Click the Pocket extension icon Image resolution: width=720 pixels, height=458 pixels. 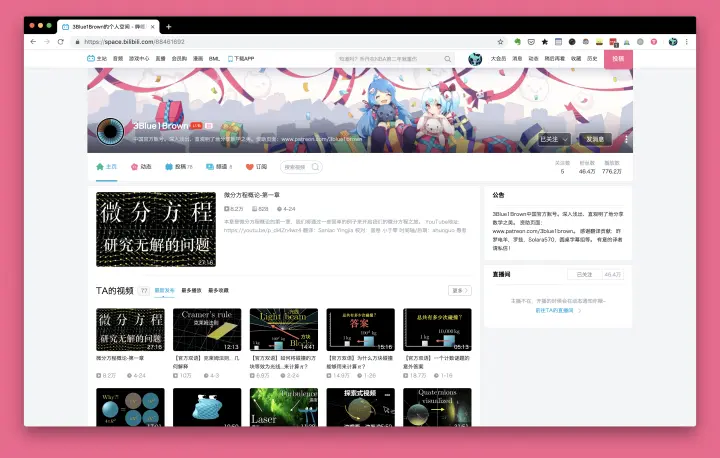click(x=531, y=42)
